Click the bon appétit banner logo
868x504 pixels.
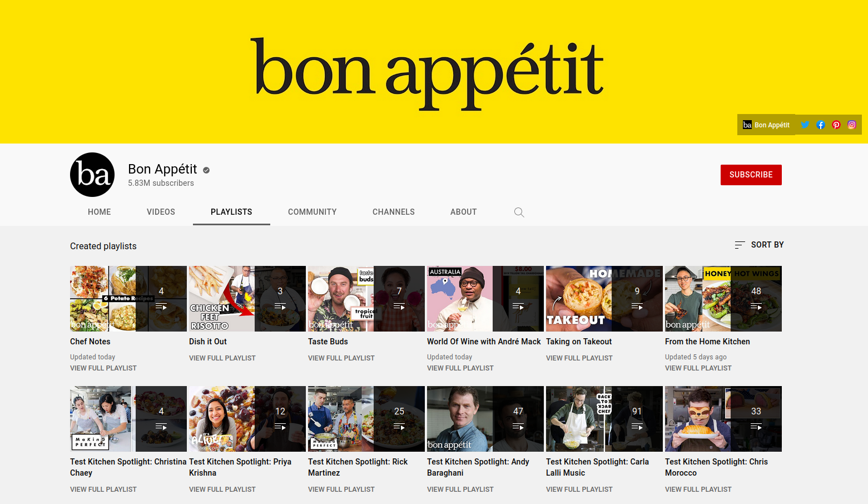[x=427, y=73]
